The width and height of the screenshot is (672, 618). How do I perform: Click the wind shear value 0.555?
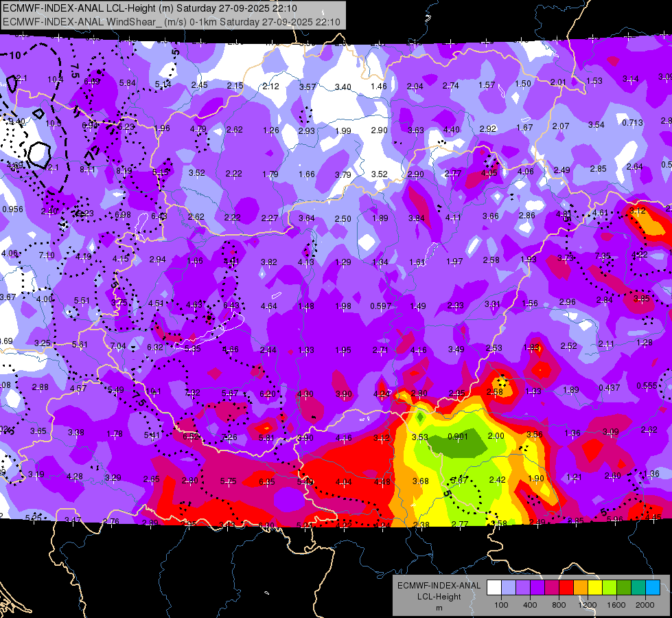pyautogui.click(x=647, y=385)
